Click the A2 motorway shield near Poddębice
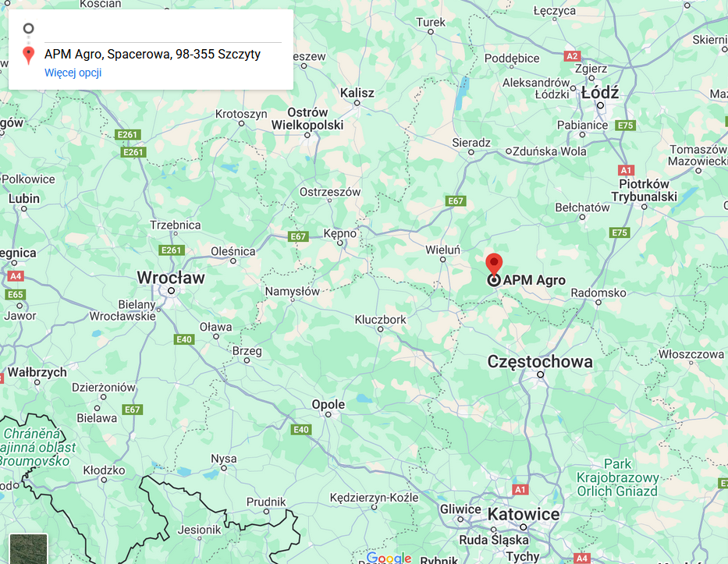Viewport: 728px width, 564px height. click(572, 56)
